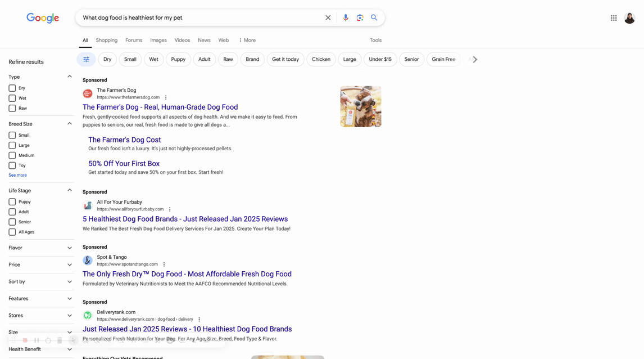This screenshot has height=359, width=644.
Task: Check the Toy breed size checkbox
Action: click(12, 165)
